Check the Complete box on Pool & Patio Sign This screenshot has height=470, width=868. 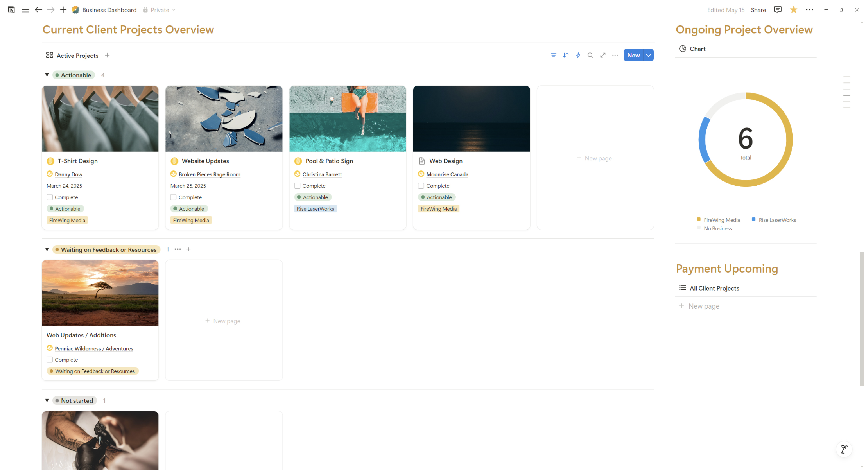[x=297, y=186]
